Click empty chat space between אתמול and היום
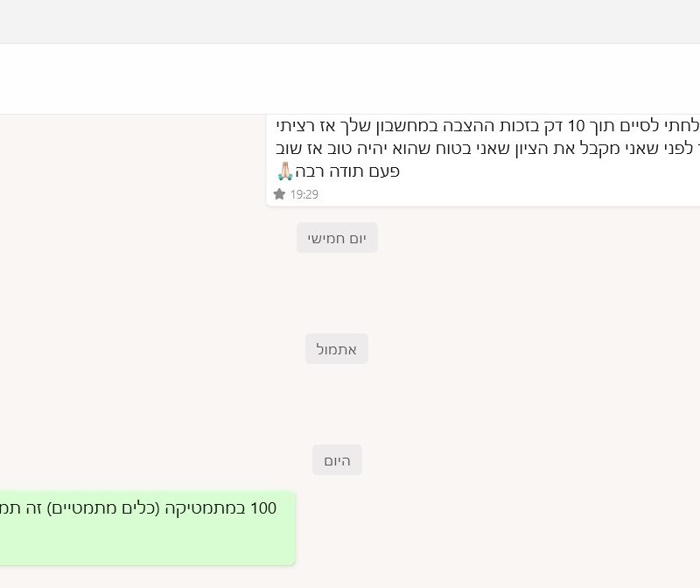The image size is (700, 588). [x=337, y=404]
